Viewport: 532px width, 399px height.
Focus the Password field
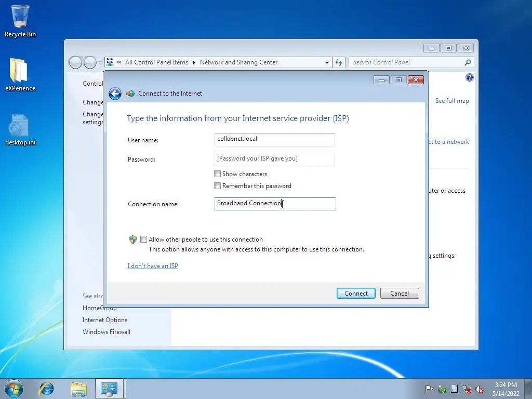point(274,159)
